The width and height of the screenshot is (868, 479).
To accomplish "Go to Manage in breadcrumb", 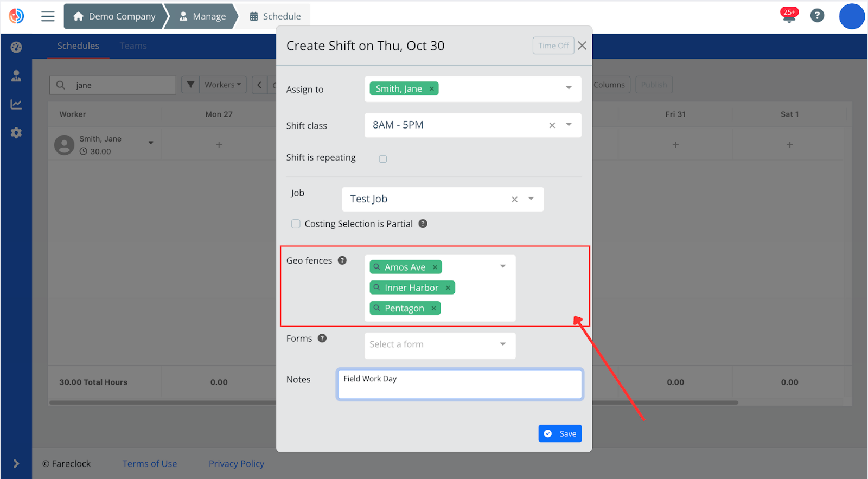I will pos(202,16).
